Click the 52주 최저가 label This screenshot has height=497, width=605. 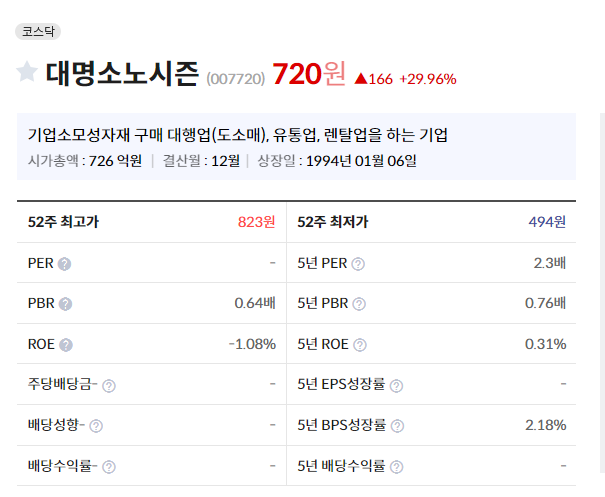pyautogui.click(x=333, y=222)
